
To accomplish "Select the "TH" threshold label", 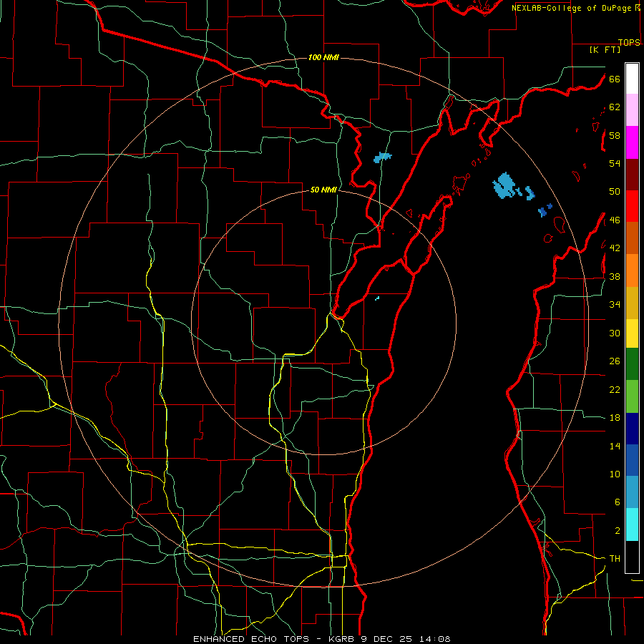I will coord(615,559).
